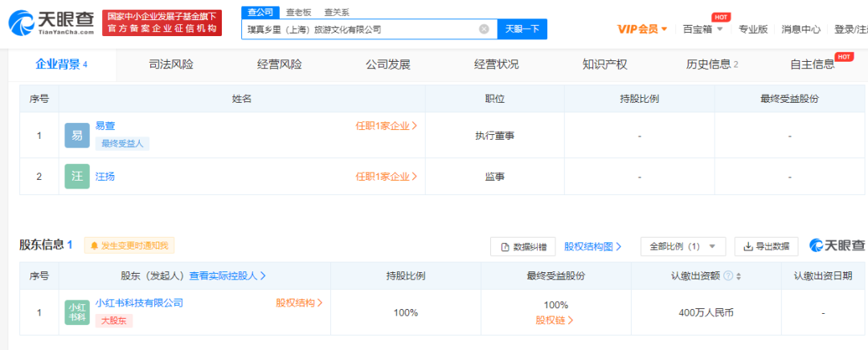Screen dimensions: 868x350
Task: Open 股权结构图 link
Action: [x=593, y=246]
